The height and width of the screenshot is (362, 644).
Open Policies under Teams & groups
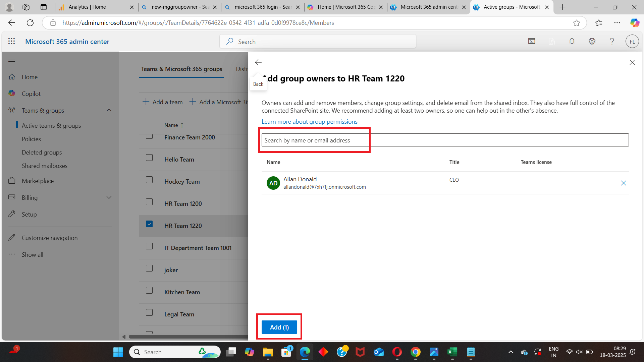coord(31,139)
